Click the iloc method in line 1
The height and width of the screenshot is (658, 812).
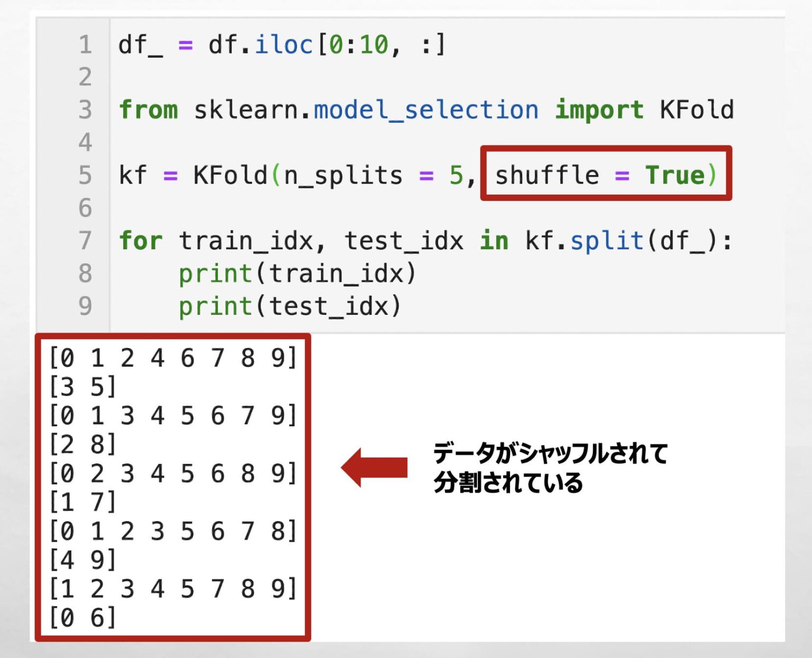(284, 44)
